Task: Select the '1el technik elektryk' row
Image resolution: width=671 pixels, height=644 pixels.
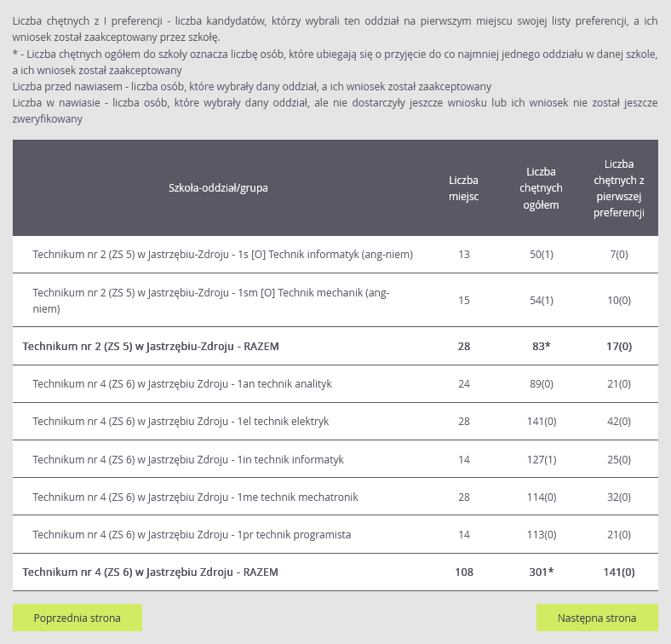Action: (x=181, y=422)
